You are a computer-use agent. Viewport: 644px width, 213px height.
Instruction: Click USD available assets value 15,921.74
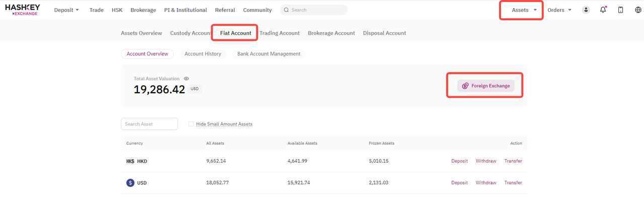click(x=299, y=183)
